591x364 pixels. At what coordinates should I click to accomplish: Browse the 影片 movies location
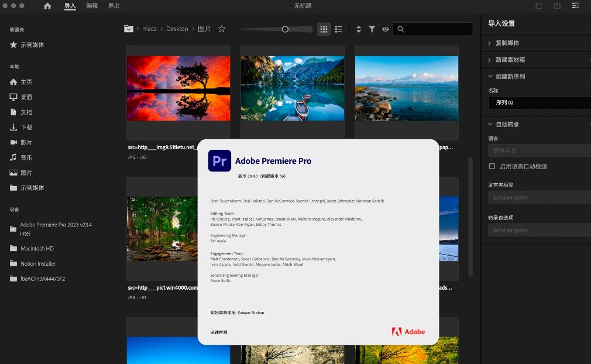[x=21, y=142]
